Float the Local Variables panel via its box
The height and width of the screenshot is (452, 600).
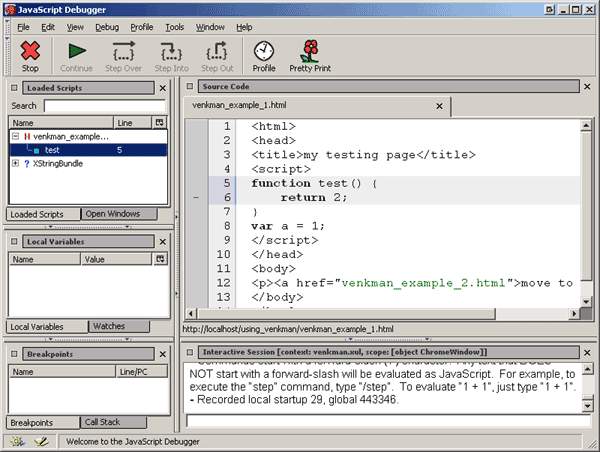click(x=14, y=242)
